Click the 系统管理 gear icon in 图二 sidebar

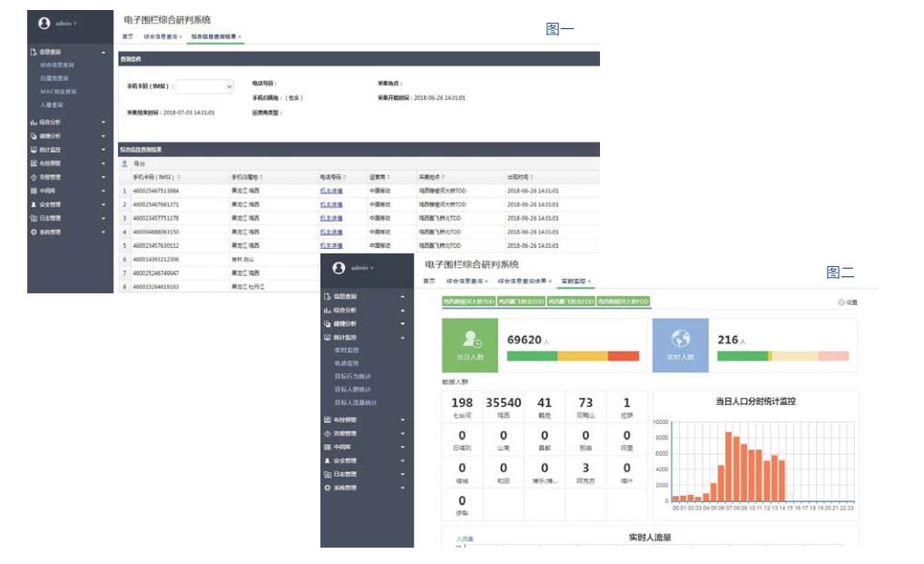tap(328, 488)
